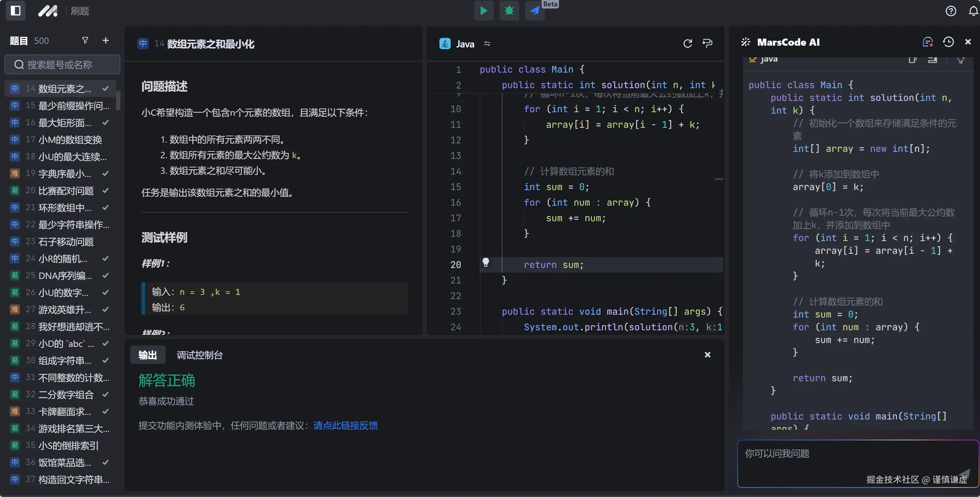Click the lightbulb hint on line 20

[x=486, y=263]
